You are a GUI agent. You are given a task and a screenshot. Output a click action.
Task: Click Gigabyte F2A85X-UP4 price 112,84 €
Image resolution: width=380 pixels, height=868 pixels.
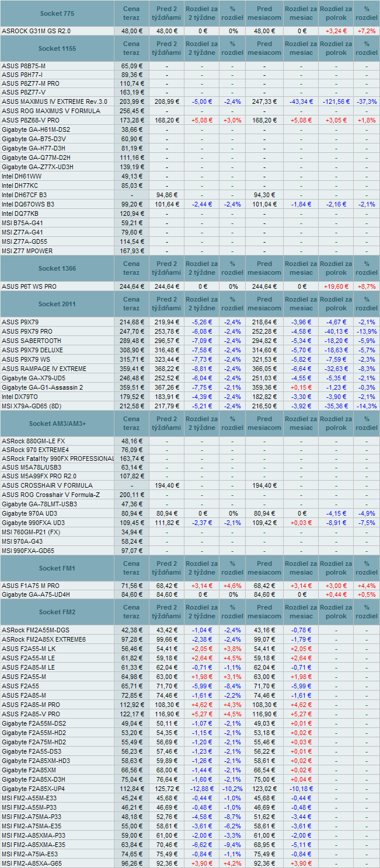131,788
